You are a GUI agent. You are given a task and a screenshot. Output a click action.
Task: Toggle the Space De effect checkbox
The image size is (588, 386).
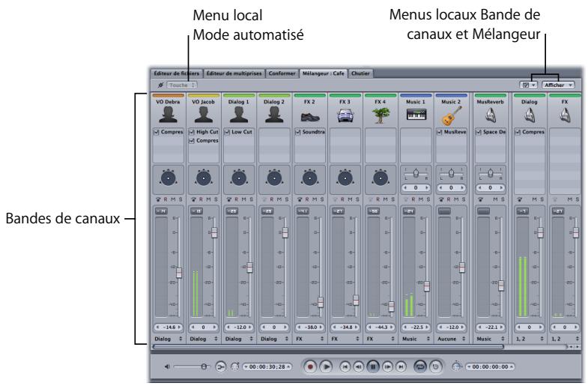click(479, 132)
